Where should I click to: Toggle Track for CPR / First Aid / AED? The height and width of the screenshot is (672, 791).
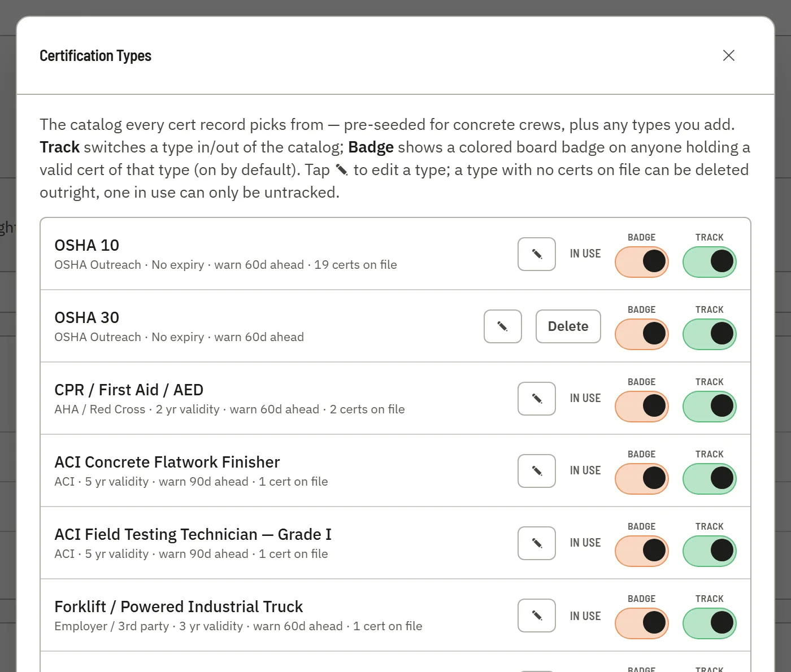[710, 407]
